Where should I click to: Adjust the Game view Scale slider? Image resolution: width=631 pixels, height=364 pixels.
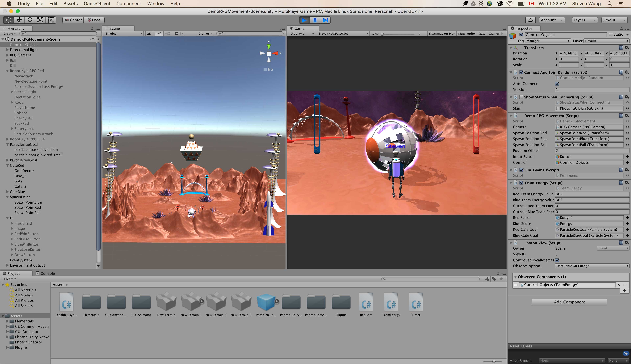[x=382, y=34]
